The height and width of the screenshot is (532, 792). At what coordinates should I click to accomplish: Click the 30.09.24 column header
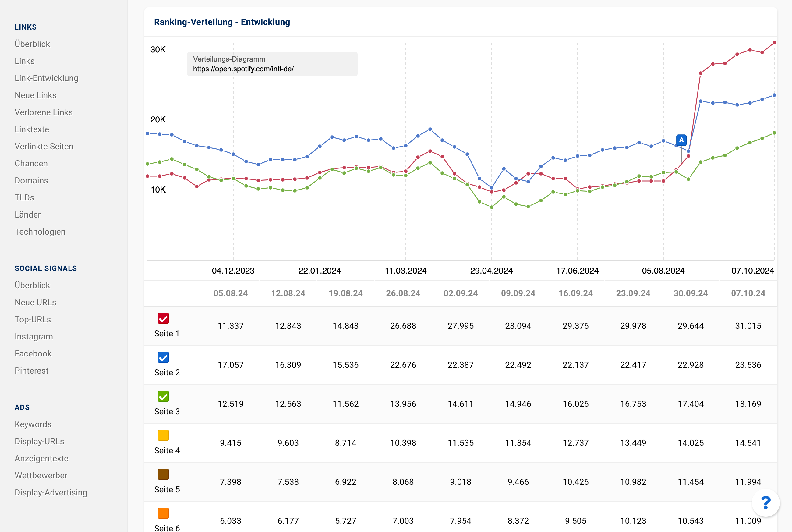[x=691, y=293]
